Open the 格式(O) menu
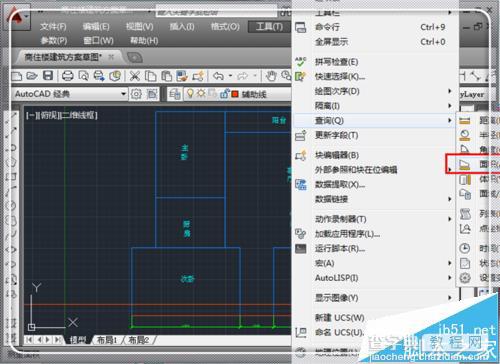Screen dimensions: 500x364 (x=225, y=26)
